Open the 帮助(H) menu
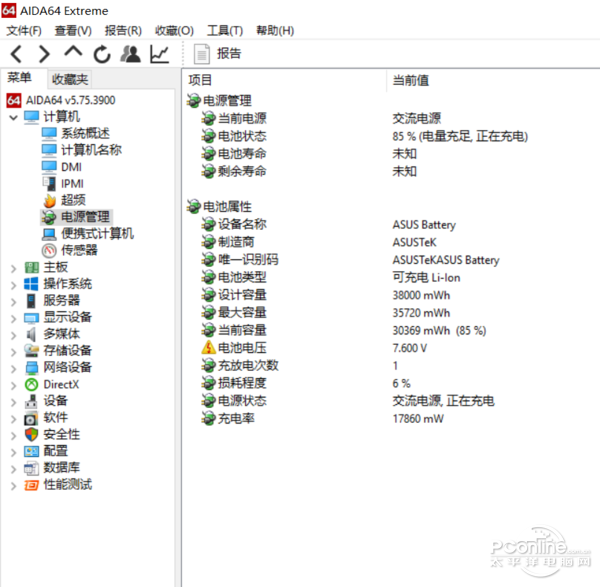The image size is (600, 587). pos(275,31)
